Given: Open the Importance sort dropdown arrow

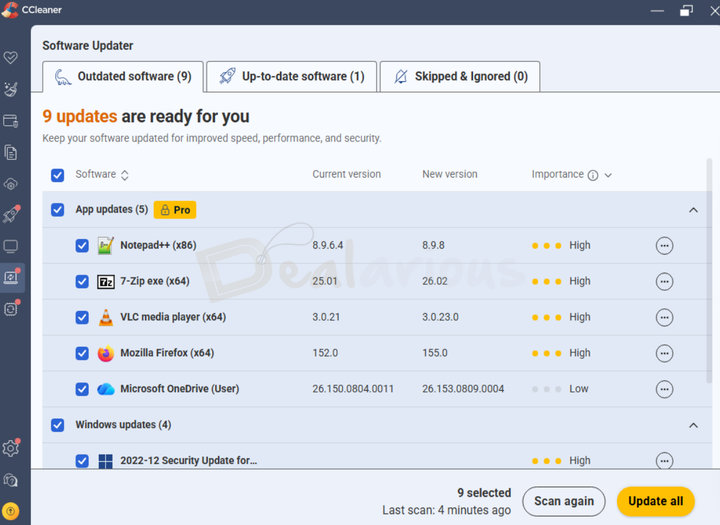Looking at the screenshot, I should [608, 175].
